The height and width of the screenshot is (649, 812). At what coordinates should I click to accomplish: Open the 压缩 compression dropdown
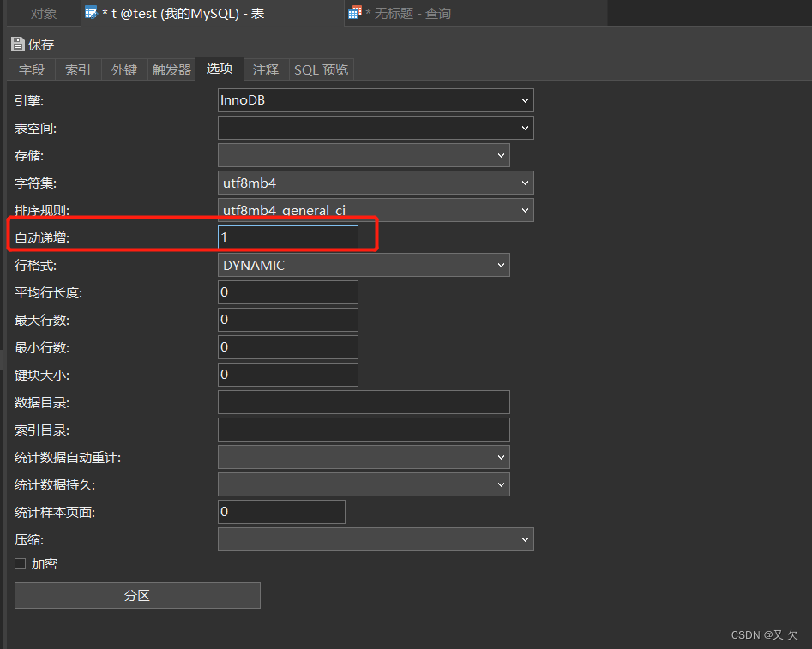[376, 540]
